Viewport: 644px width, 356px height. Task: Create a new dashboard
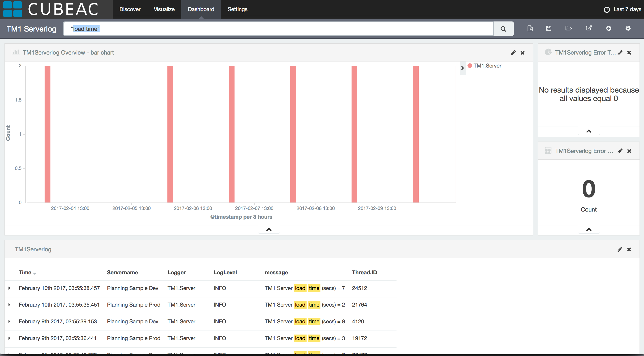(x=530, y=28)
